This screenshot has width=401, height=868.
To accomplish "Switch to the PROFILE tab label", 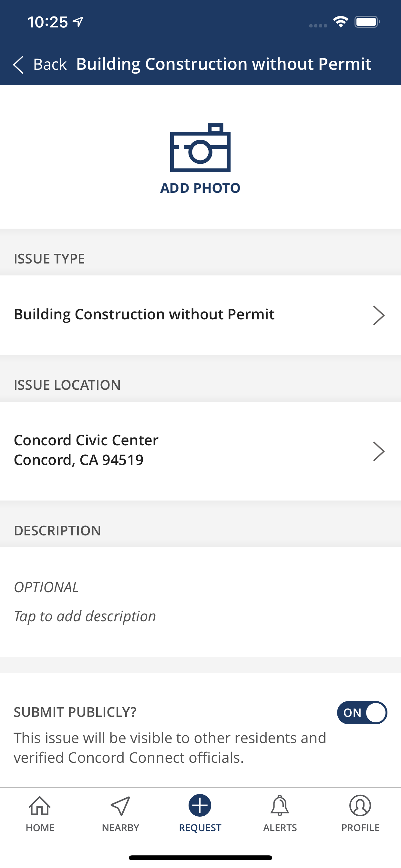I will coord(360,828).
